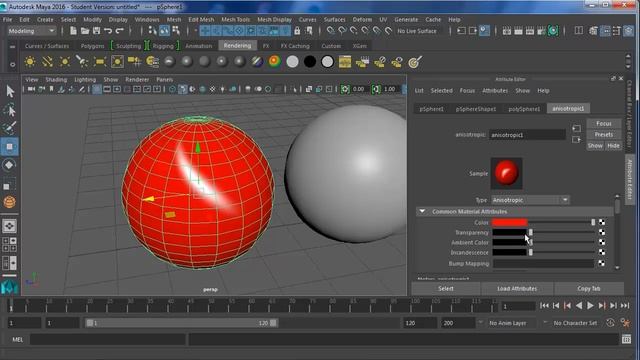Screen dimensions: 640x360
Task: Create a directional light from shelf
Action: pos(47,62)
